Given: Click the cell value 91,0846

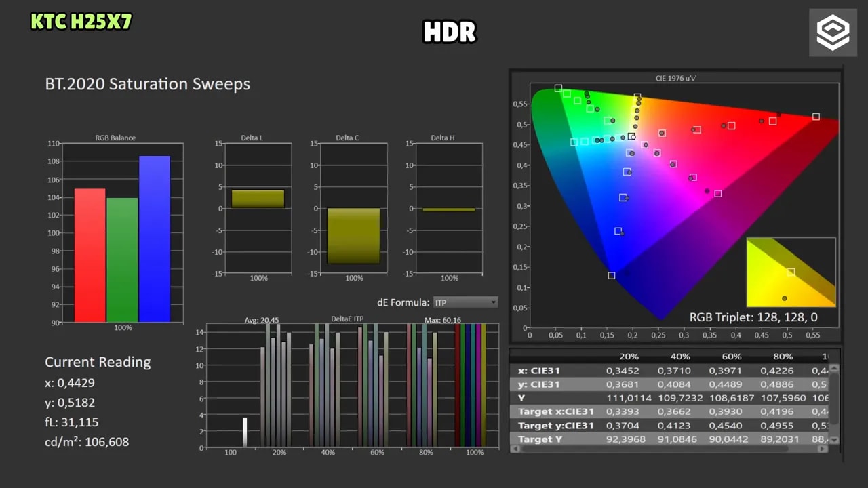Looking at the screenshot, I should click(x=676, y=439).
